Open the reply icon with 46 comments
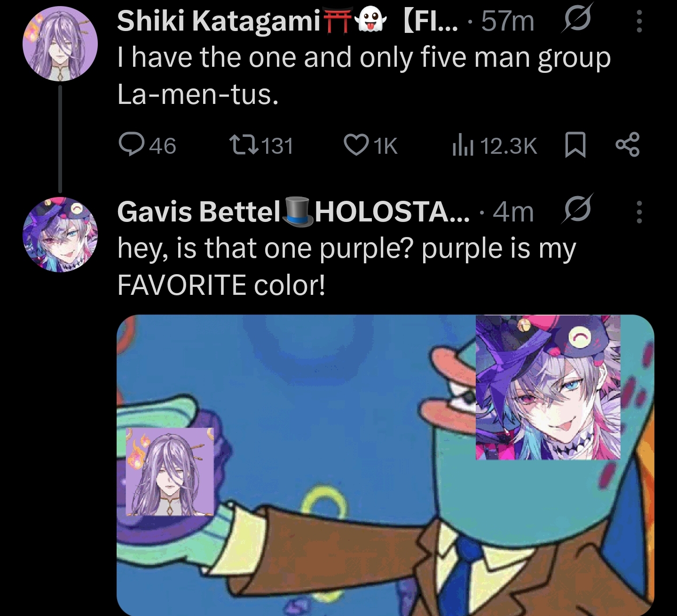Image resolution: width=677 pixels, height=616 pixels. [x=132, y=145]
